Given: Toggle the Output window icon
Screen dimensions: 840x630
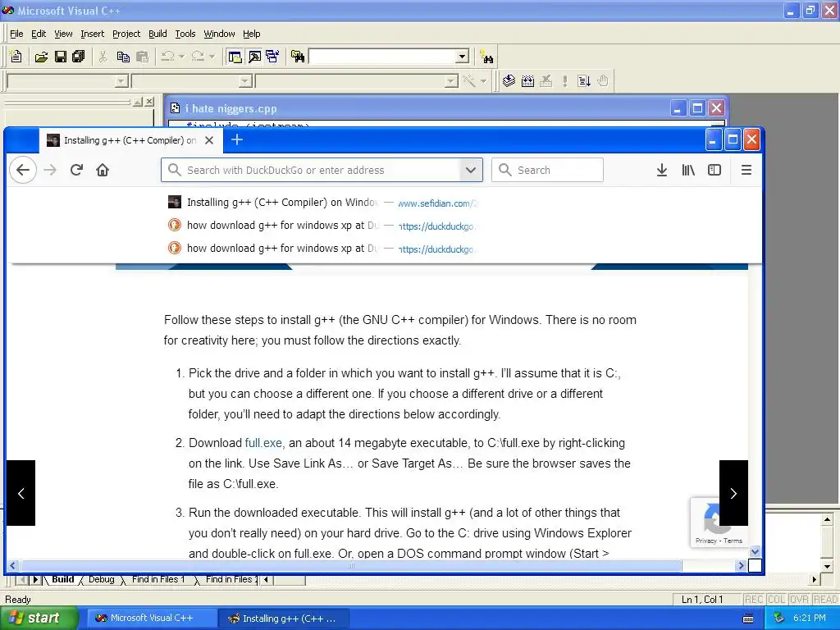Looking at the screenshot, I should coord(254,57).
